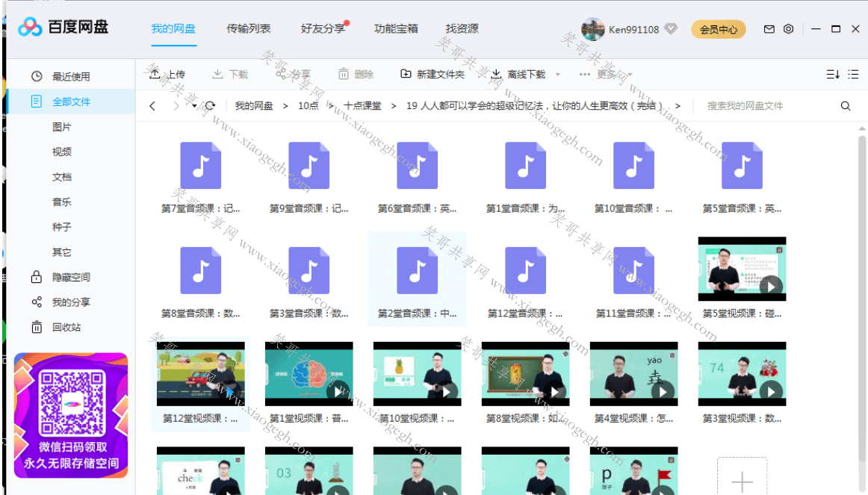Switch to the 好友分享 tab

[323, 29]
